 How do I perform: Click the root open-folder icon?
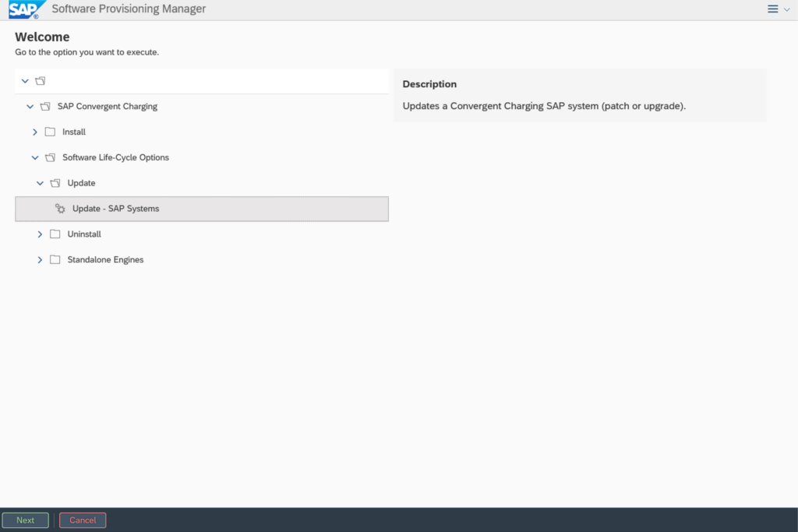tap(41, 81)
